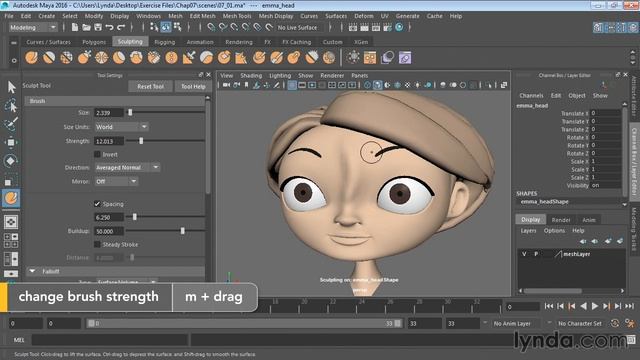The image size is (640, 360).
Task: Select the Fill tool on the shelf
Action: coord(241,58)
